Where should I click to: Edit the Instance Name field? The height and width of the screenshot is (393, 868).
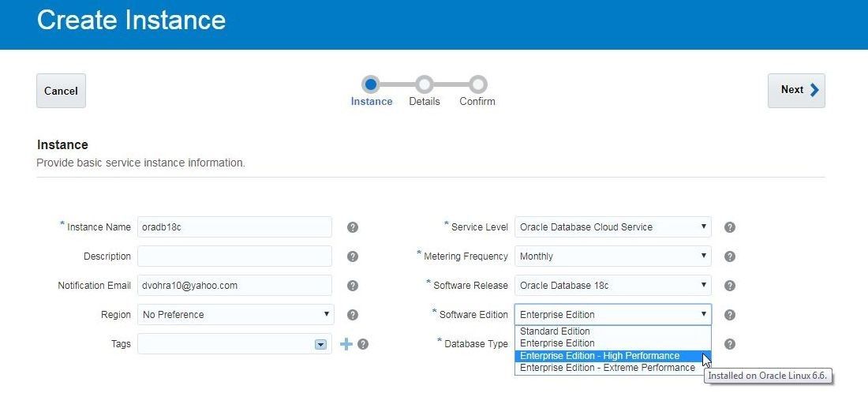tap(234, 227)
